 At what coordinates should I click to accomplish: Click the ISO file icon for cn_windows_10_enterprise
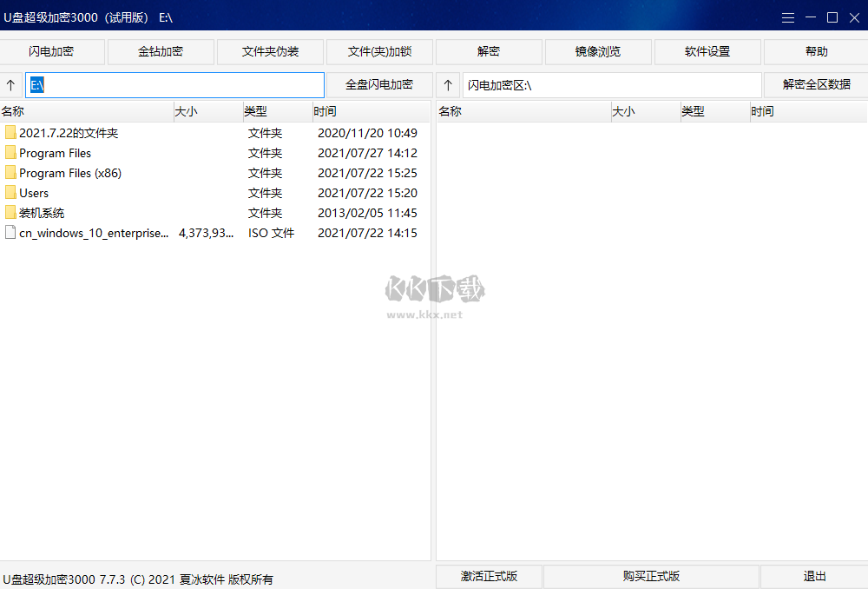(x=10, y=232)
